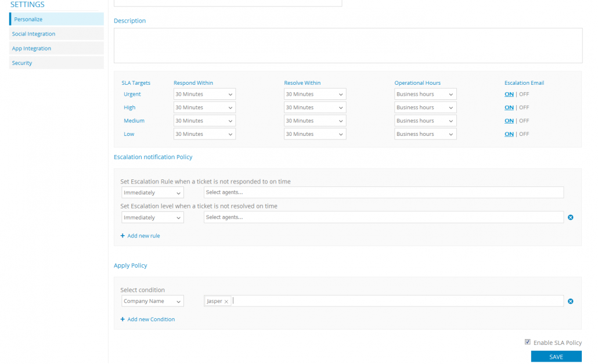This screenshot has width=598, height=364.
Task: Remove the not-resolved escalation rule
Action: tap(571, 217)
